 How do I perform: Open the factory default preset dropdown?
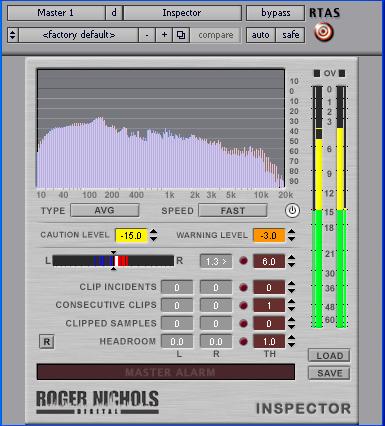tap(79, 35)
